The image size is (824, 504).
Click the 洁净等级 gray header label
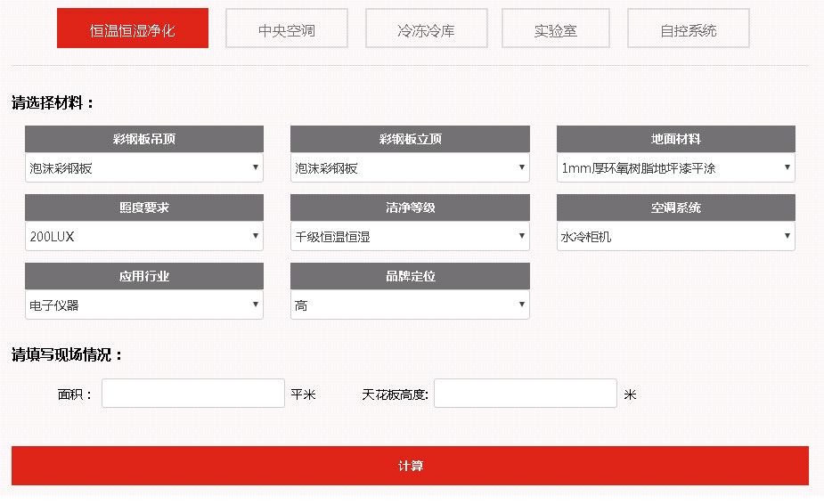point(410,207)
